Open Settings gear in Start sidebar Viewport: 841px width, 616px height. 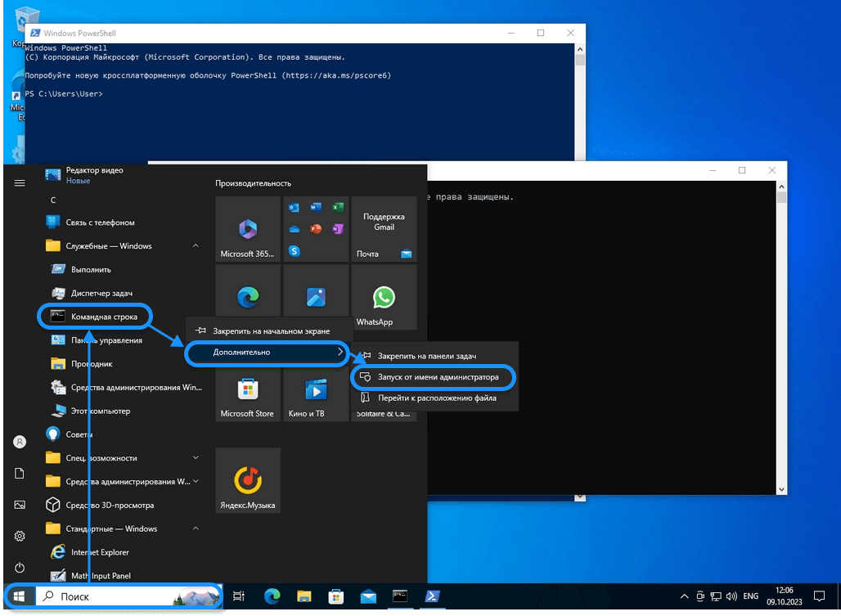[20, 536]
